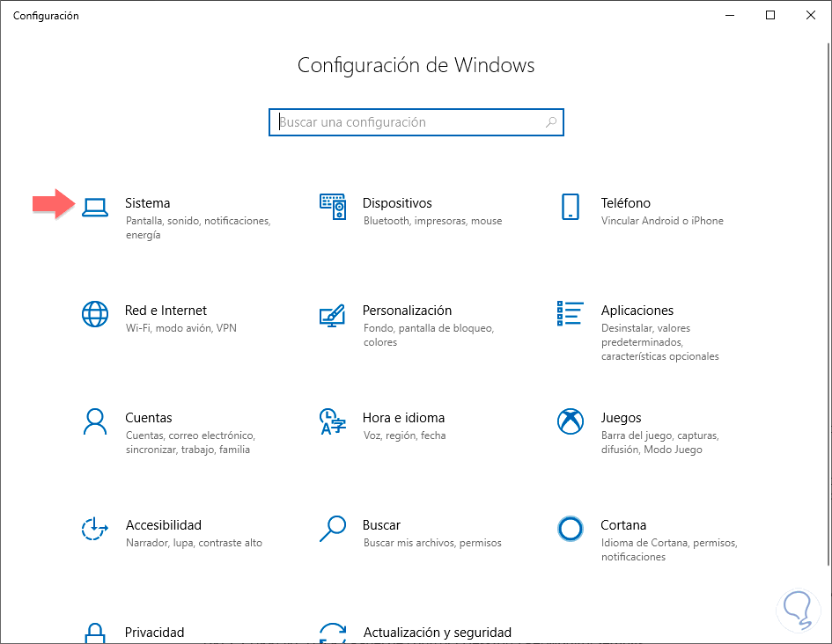Click 'Buscar mis archivos, permisos' description
The height and width of the screenshot is (644, 832).
[x=432, y=542]
